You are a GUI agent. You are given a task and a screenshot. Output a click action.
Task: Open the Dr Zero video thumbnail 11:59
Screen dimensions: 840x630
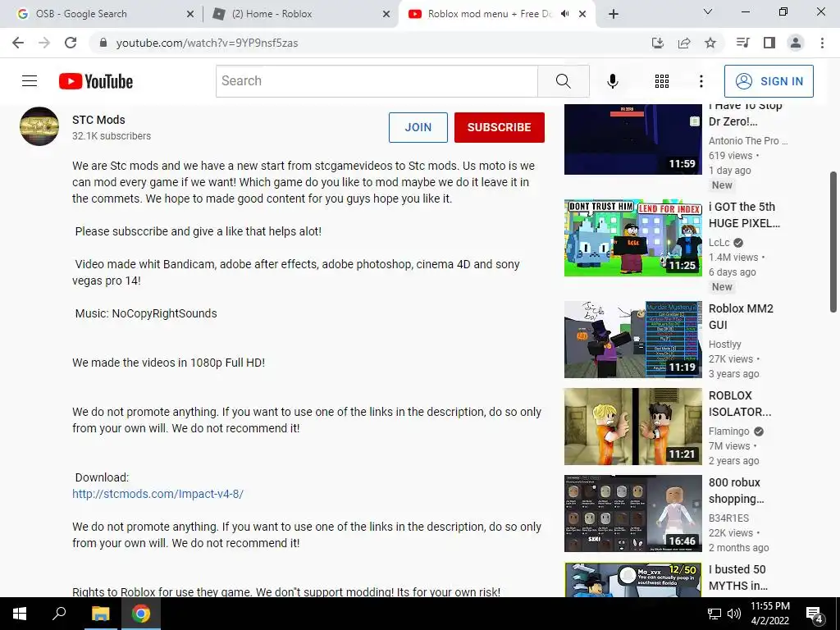coord(632,139)
